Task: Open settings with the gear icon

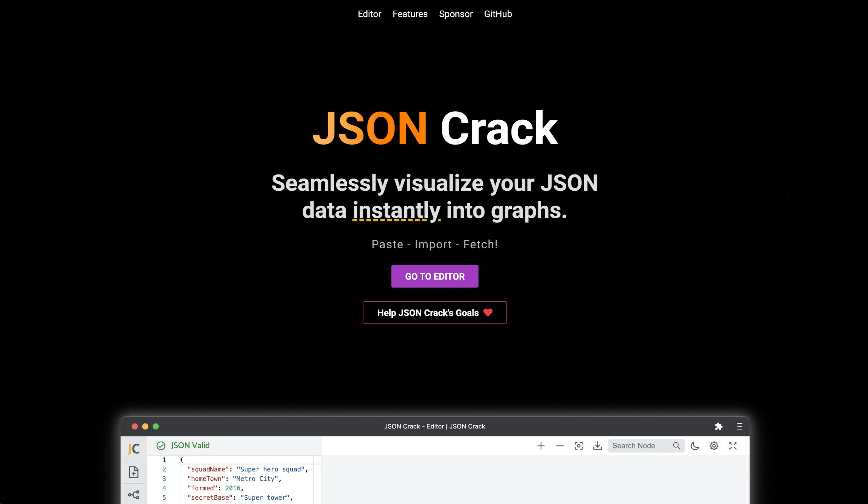Action: tap(714, 446)
